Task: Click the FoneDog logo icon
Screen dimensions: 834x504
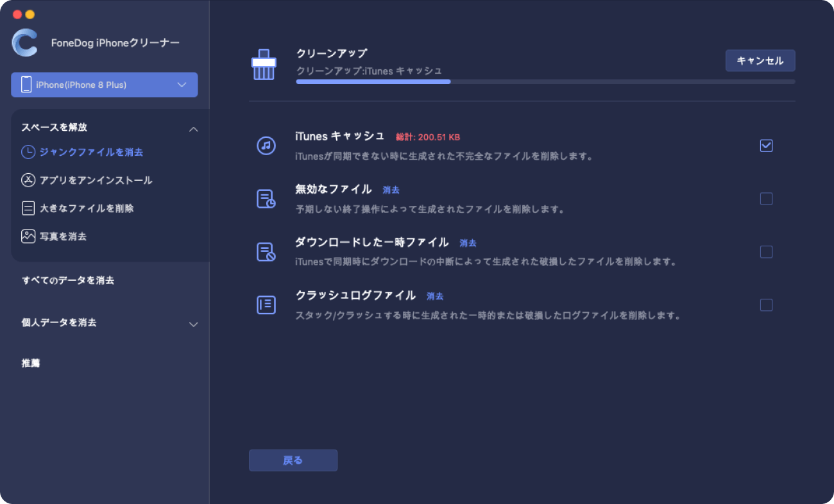Action: coord(25,43)
